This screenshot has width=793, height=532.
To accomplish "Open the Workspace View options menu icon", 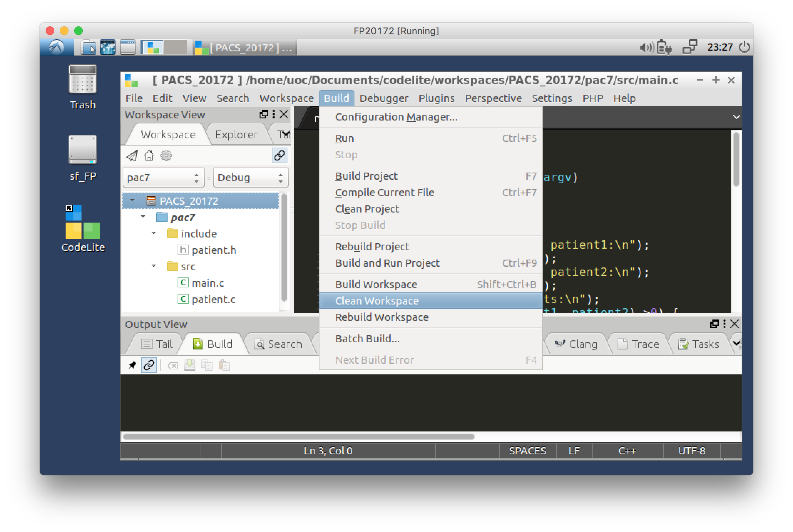I will [x=274, y=114].
